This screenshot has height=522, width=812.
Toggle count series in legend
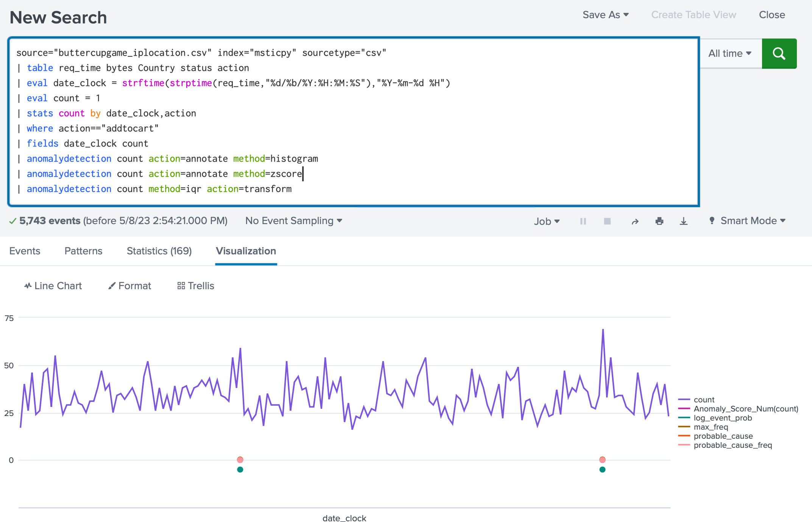(704, 400)
